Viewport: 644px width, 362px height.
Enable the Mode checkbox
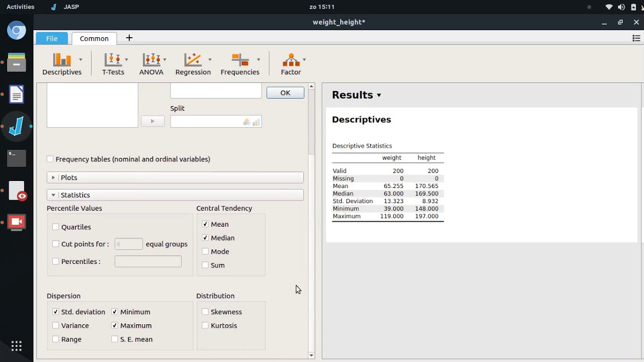(x=205, y=251)
